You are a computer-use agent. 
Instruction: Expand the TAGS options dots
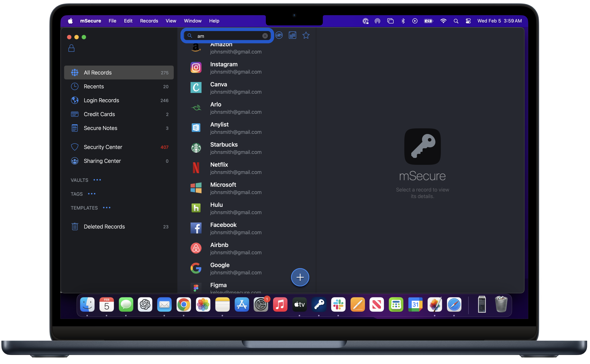coord(92,194)
